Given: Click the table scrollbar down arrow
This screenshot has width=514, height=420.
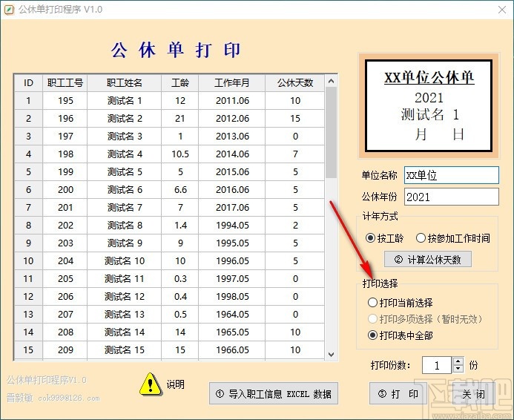Looking at the screenshot, I should 331,355.
